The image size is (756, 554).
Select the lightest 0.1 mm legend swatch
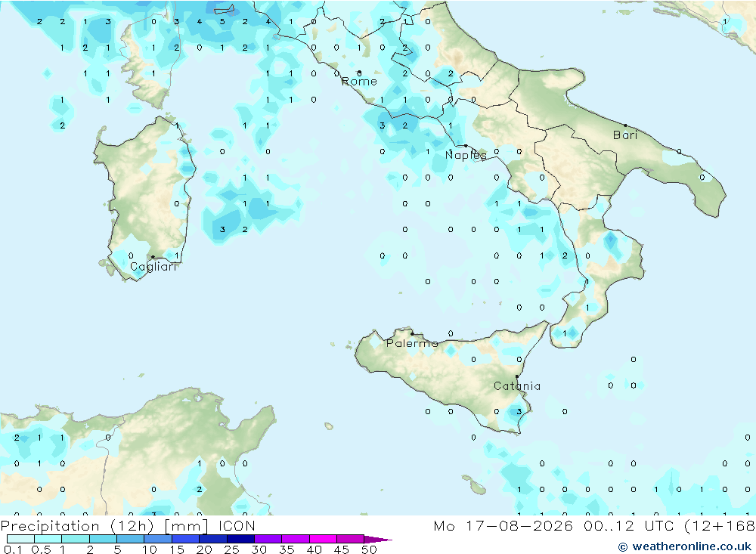tap(20, 539)
